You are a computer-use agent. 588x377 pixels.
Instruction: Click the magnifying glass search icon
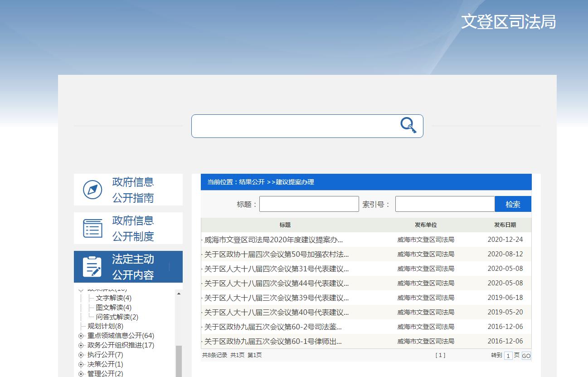[408, 126]
